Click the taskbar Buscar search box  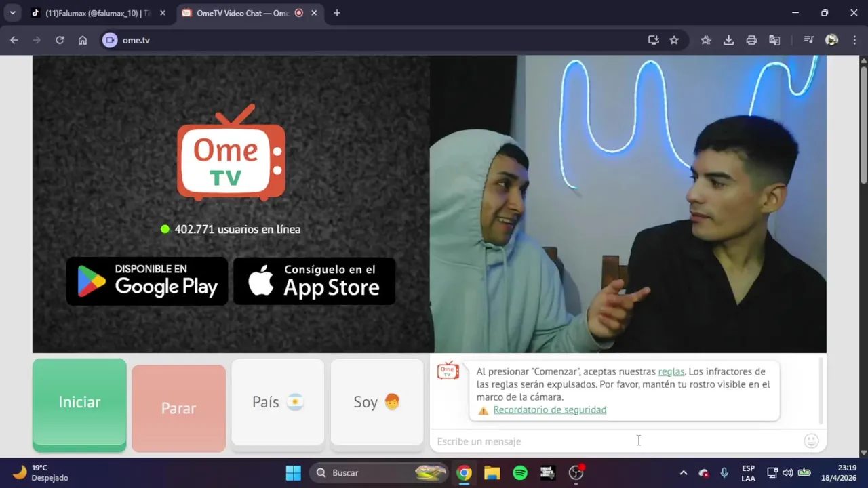[378, 473]
